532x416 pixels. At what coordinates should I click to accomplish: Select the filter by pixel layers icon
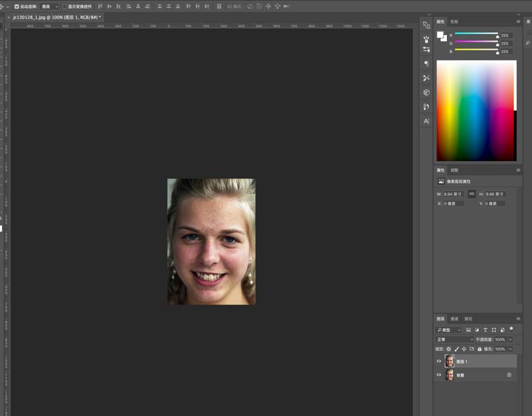[470, 330]
